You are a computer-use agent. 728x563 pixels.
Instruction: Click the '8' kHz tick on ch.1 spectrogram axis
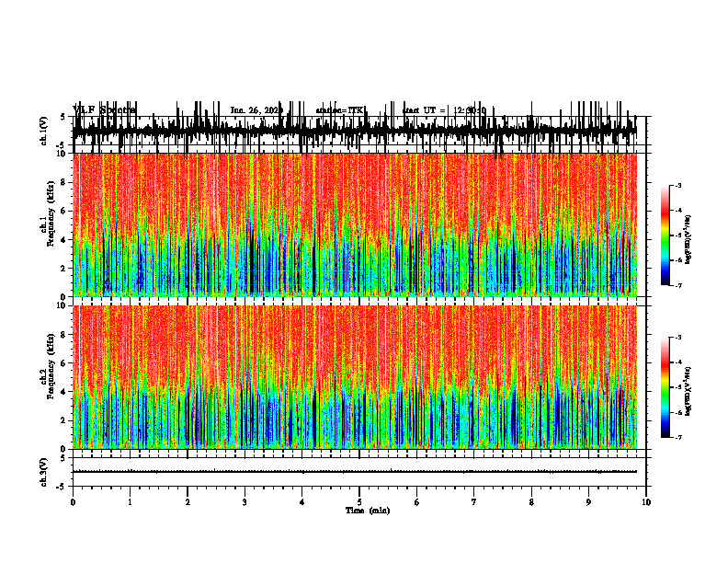pyautogui.click(x=64, y=182)
